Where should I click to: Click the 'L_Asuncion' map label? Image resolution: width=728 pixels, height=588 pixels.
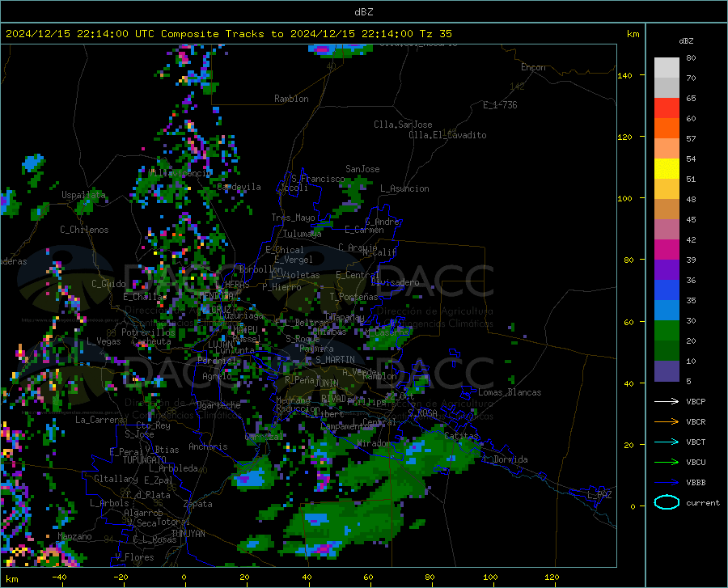(404, 188)
